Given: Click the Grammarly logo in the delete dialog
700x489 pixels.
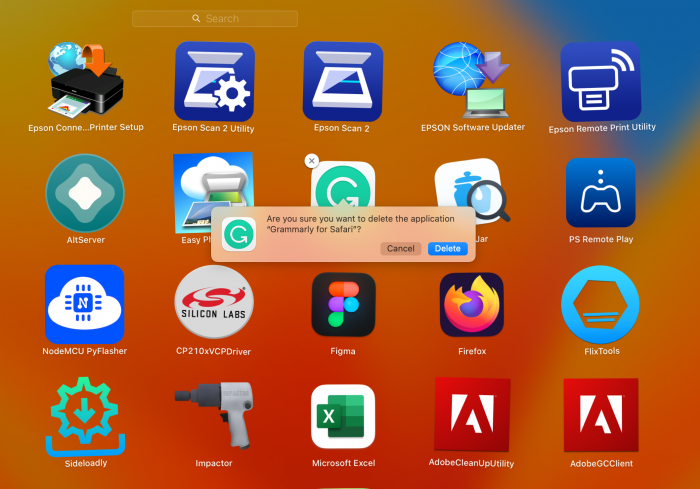Looking at the screenshot, I should click(x=239, y=234).
